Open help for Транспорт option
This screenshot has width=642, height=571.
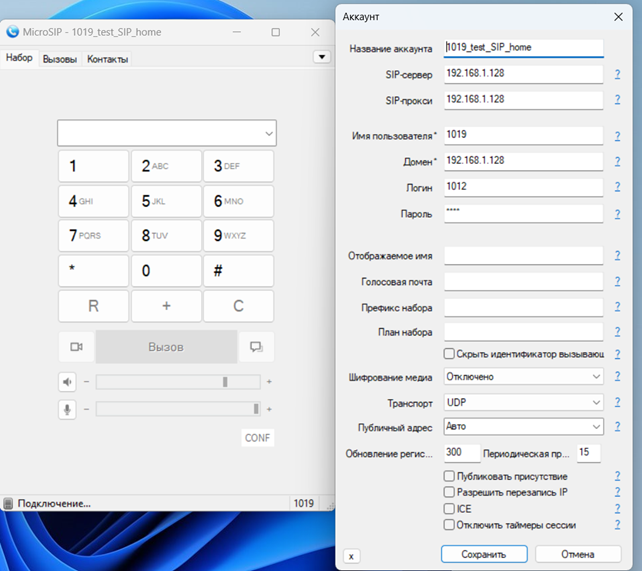pyautogui.click(x=617, y=402)
